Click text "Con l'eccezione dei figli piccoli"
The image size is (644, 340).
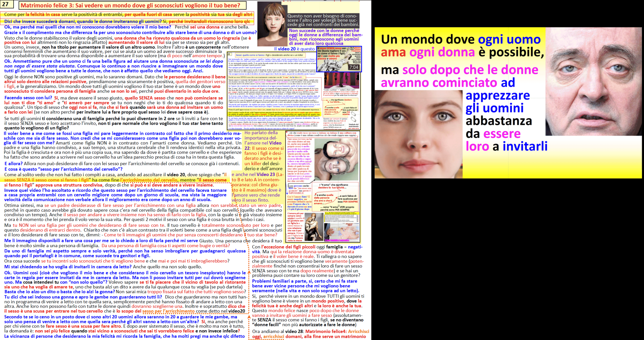(x=283, y=247)
